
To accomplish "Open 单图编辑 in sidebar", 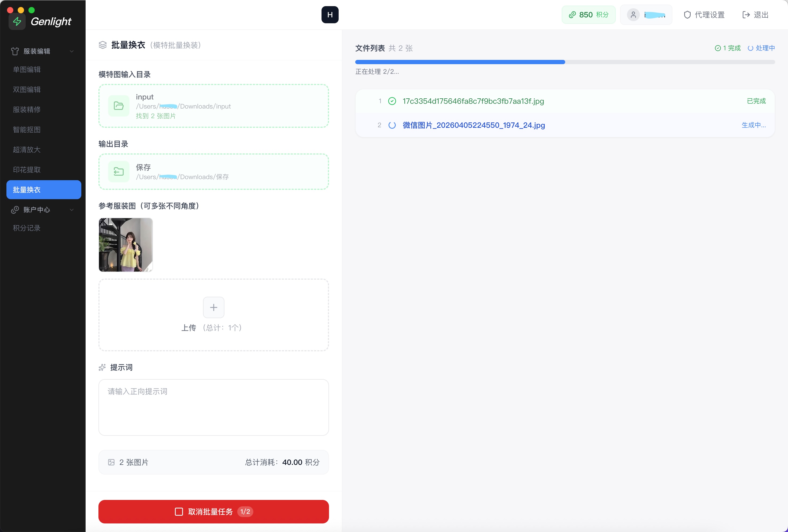I will [x=27, y=70].
